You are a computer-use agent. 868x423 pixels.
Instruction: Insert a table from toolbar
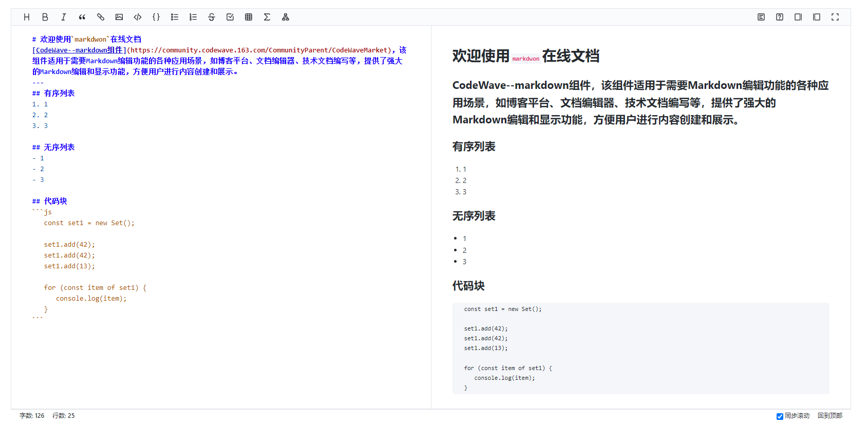coord(249,17)
